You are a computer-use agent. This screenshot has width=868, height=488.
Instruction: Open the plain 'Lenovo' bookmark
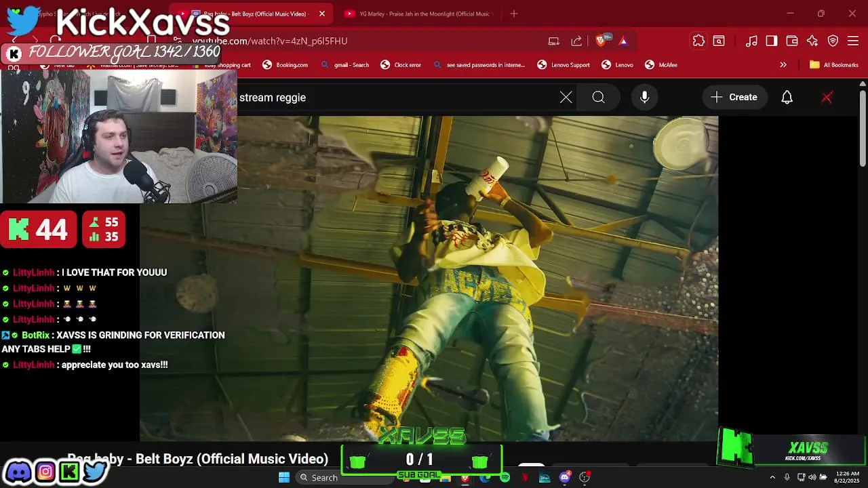(617, 65)
